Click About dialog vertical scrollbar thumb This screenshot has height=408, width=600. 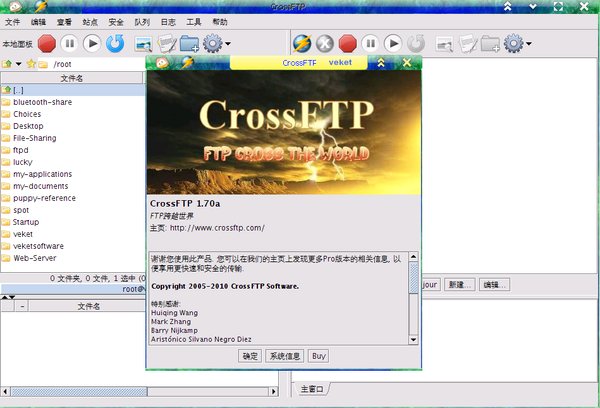413,277
